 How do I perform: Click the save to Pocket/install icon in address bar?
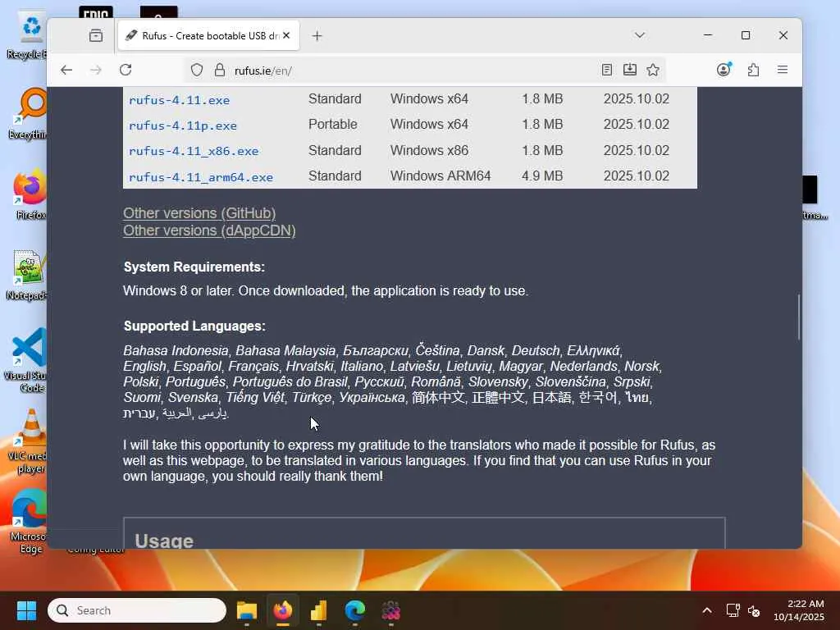pyautogui.click(x=629, y=70)
